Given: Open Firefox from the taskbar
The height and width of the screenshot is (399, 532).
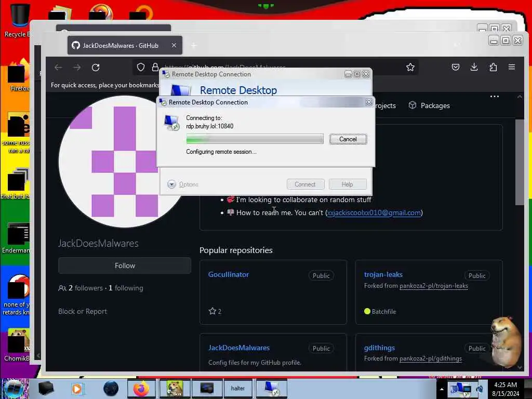Looking at the screenshot, I should 141,389.
